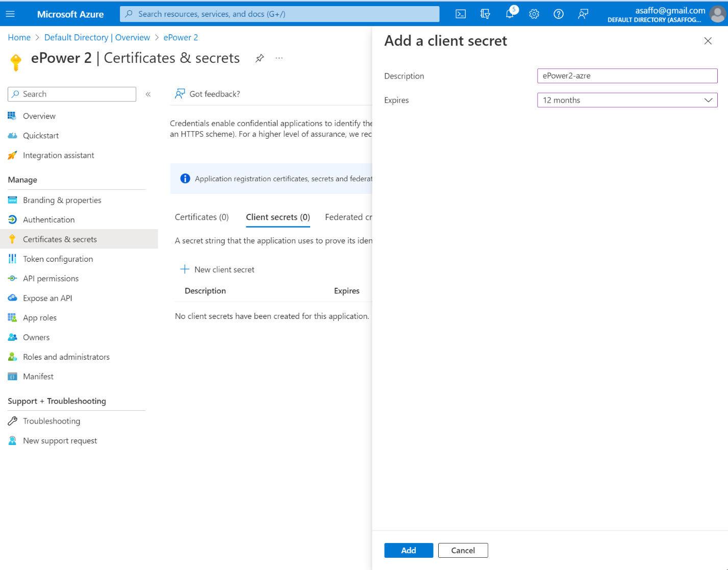Click the Manifest icon
Screen dimensions: 728x570
click(12, 377)
